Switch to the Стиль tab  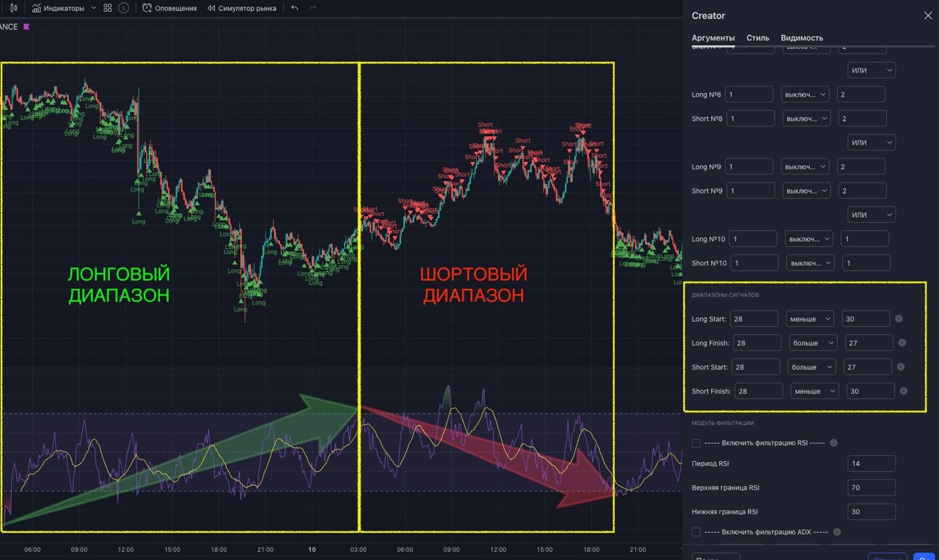click(x=758, y=38)
